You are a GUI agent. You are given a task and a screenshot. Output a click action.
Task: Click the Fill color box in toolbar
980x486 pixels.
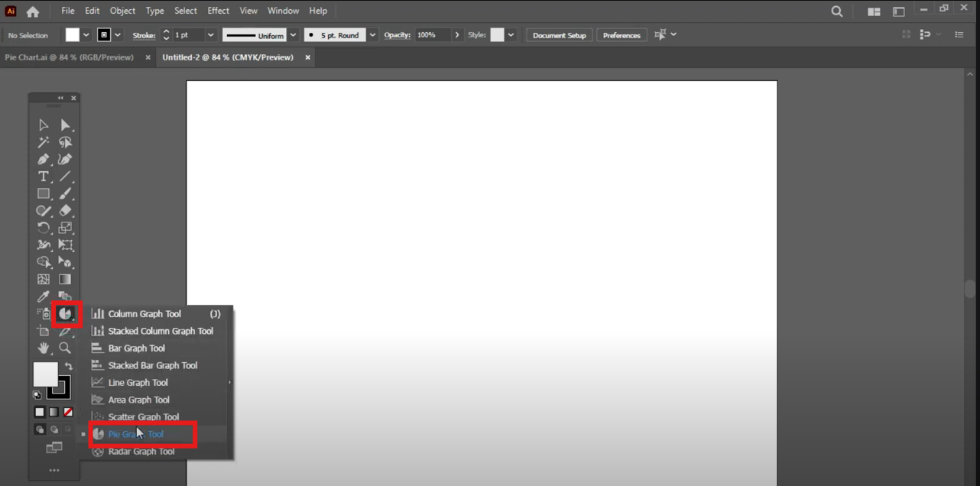tap(45, 374)
